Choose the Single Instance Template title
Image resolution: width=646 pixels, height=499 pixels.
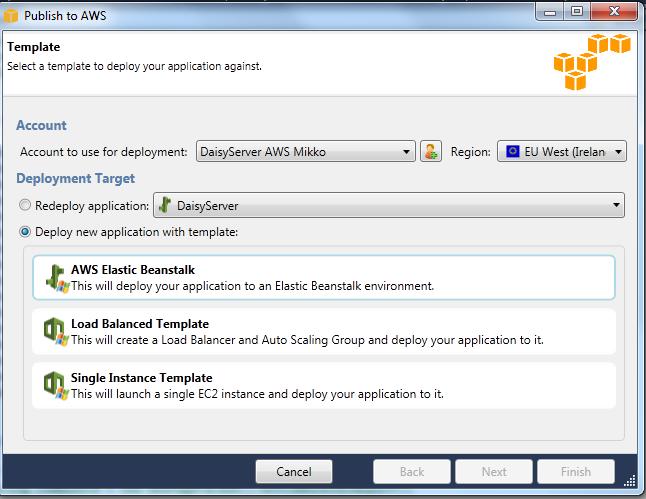coord(141,377)
